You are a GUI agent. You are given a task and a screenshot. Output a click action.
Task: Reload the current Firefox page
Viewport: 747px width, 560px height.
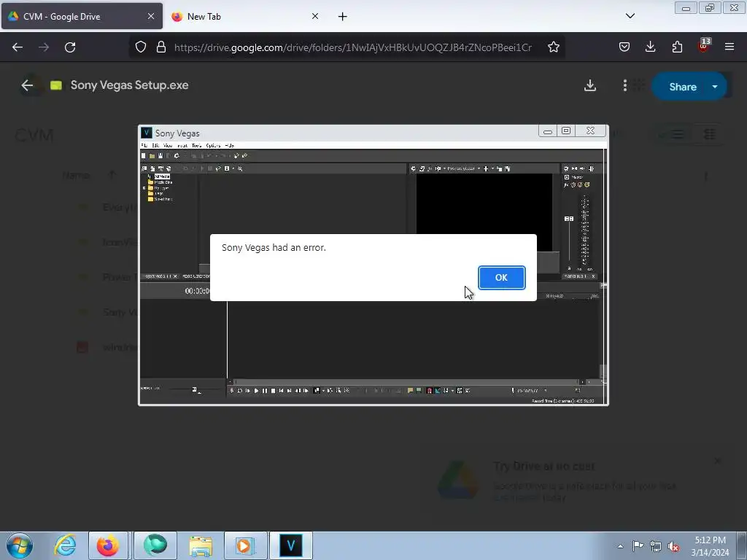(x=70, y=47)
